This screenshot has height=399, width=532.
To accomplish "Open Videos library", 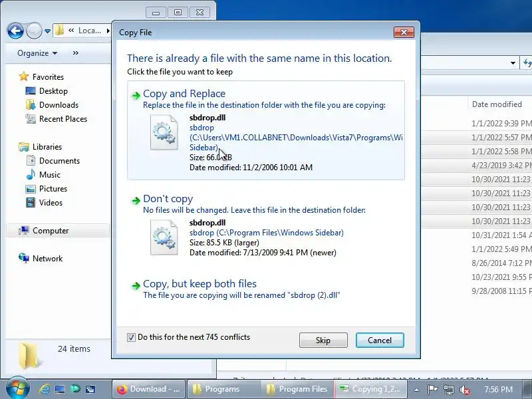I will 51,202.
